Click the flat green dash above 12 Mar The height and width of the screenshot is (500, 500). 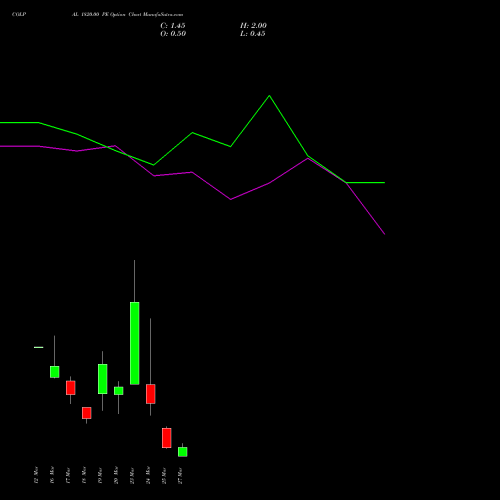(39, 347)
